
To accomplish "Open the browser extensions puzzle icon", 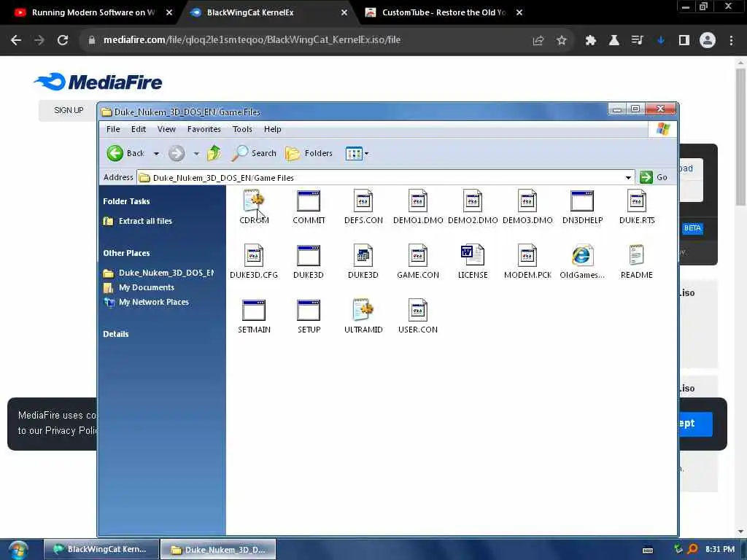I will coord(591,41).
